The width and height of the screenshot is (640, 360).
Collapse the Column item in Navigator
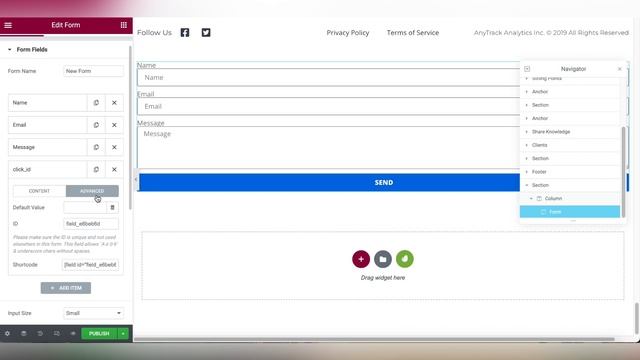point(531,198)
